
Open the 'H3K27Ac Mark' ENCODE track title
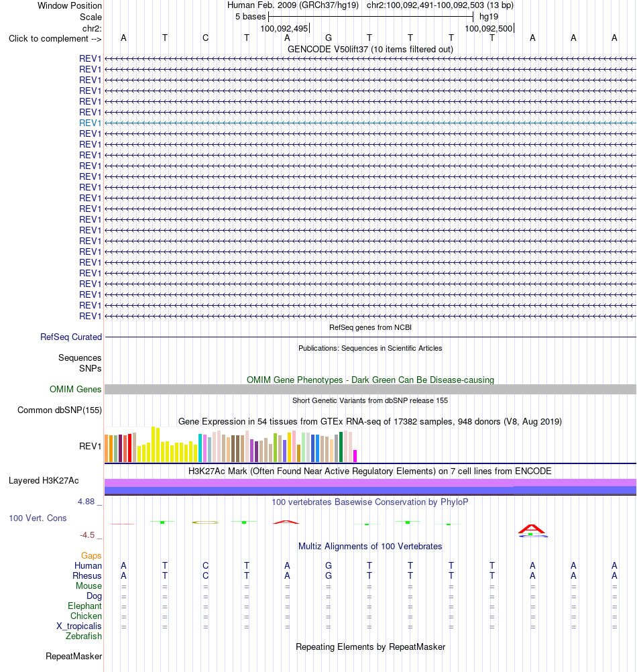[x=370, y=471]
